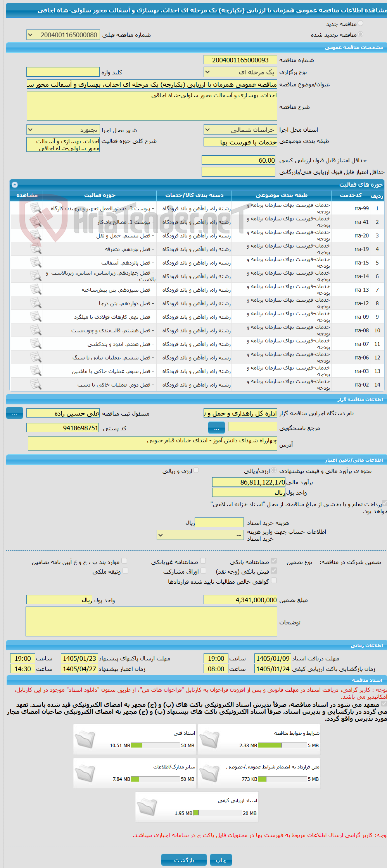
Task: Click the مشاهده column header
Action: point(27,195)
